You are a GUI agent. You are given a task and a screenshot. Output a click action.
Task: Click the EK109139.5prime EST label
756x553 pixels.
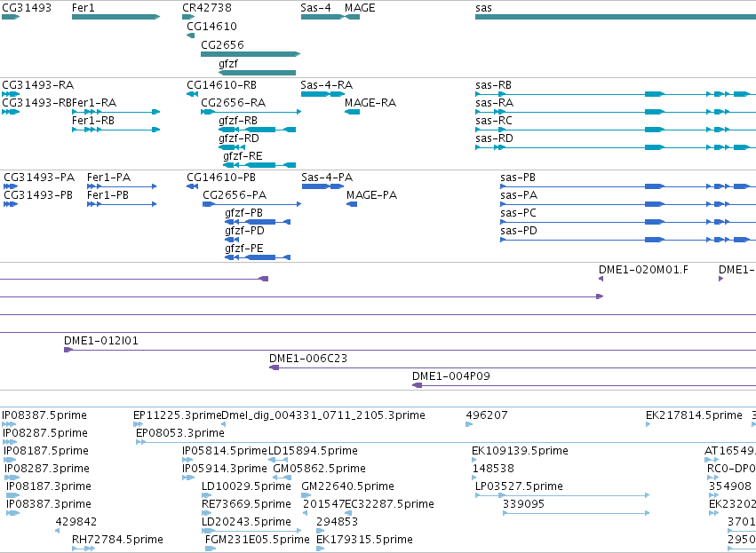tap(520, 451)
